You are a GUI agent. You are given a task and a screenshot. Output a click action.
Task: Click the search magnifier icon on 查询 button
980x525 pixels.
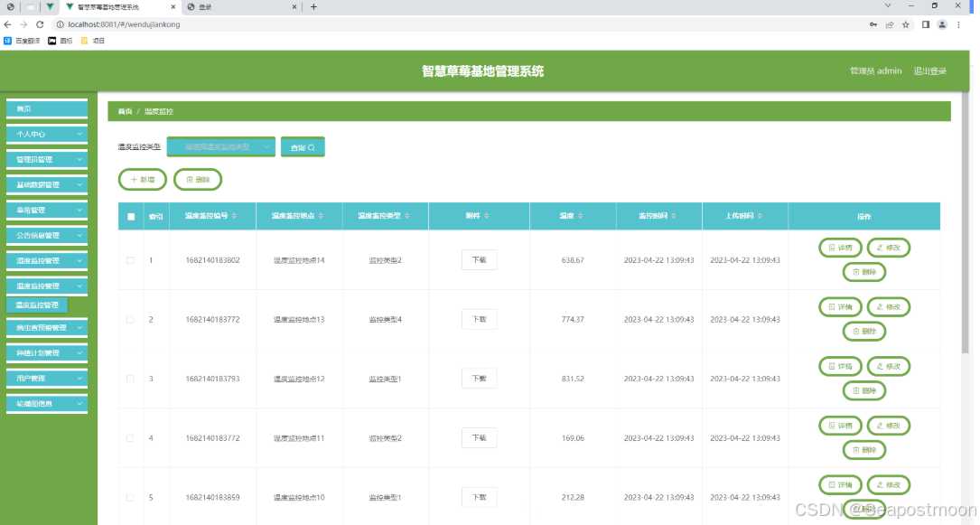tap(313, 145)
